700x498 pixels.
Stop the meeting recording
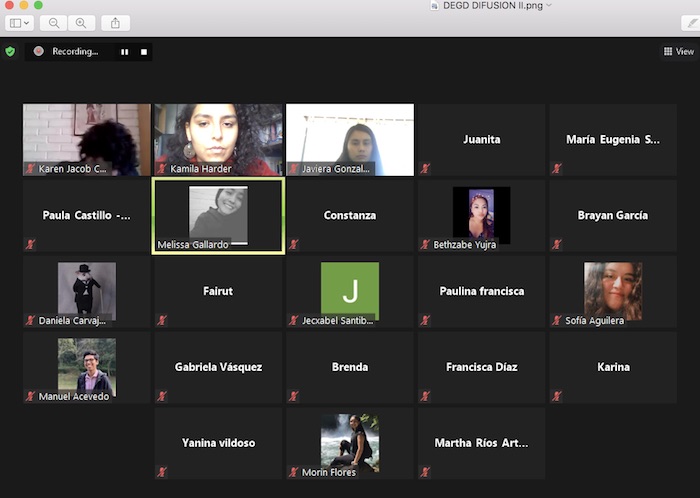coord(144,51)
